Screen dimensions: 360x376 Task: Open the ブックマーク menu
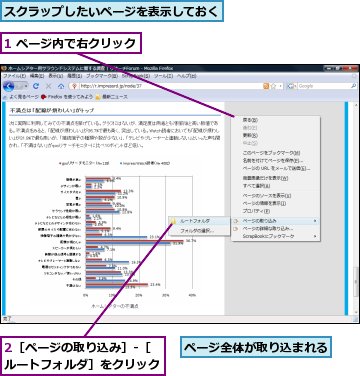point(102,76)
